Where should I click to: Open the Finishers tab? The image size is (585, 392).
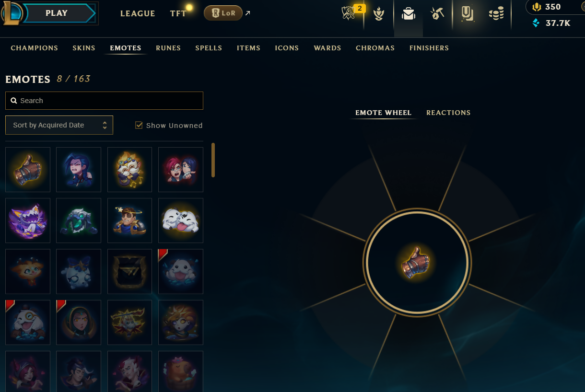[x=429, y=48]
